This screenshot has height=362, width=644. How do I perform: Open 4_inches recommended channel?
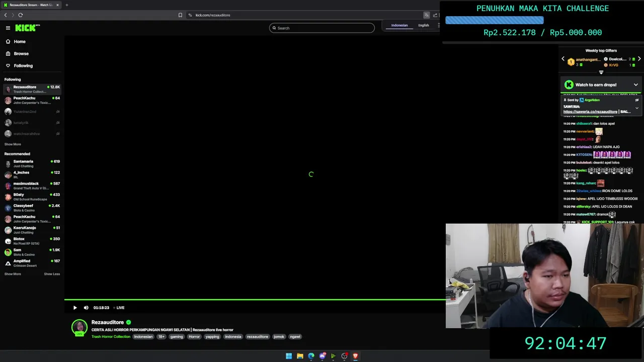coord(32,174)
